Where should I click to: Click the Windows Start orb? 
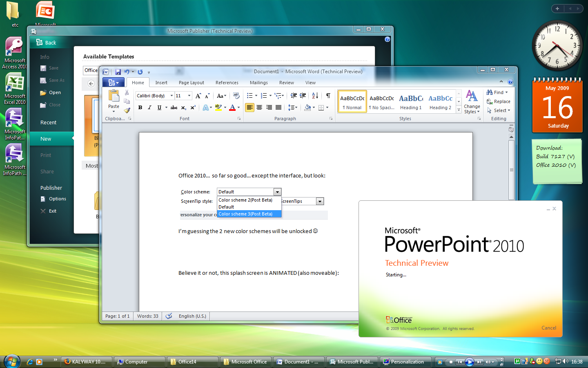tap(12, 361)
